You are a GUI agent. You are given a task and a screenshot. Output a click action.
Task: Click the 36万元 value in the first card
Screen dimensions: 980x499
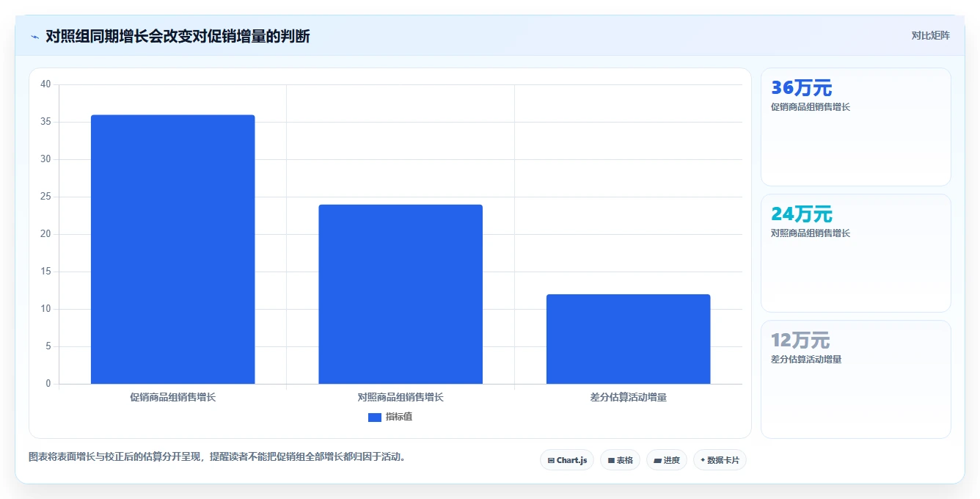[x=802, y=88]
